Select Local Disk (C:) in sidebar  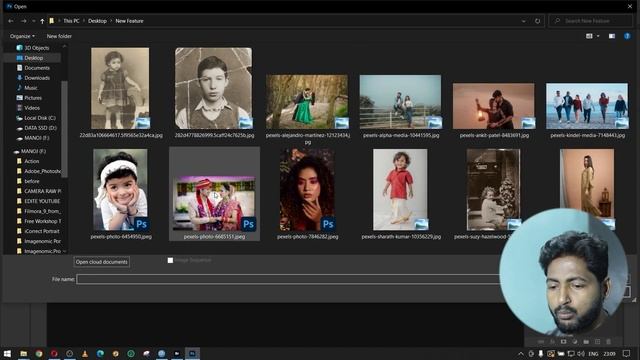coord(36,118)
